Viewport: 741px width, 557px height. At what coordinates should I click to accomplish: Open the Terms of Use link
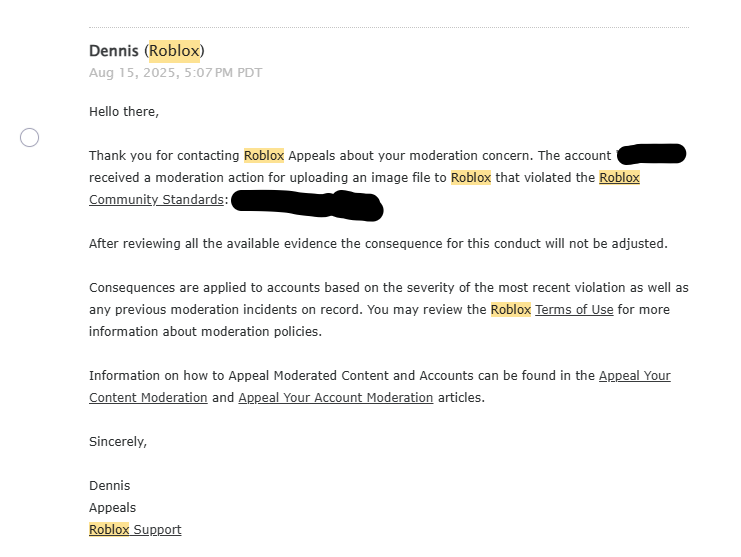pos(574,309)
